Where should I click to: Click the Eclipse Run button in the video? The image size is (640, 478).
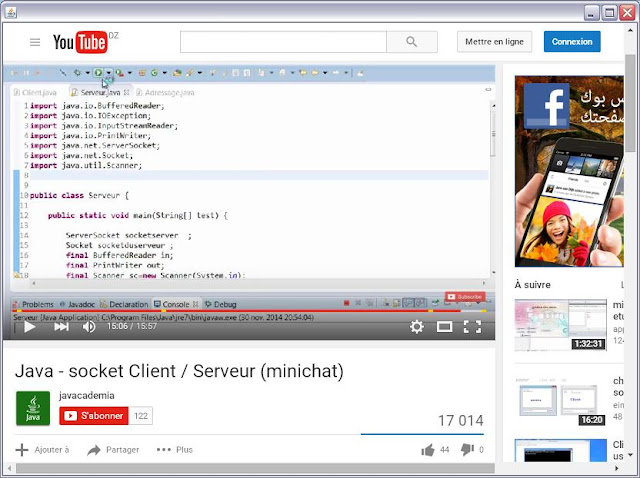[98, 73]
